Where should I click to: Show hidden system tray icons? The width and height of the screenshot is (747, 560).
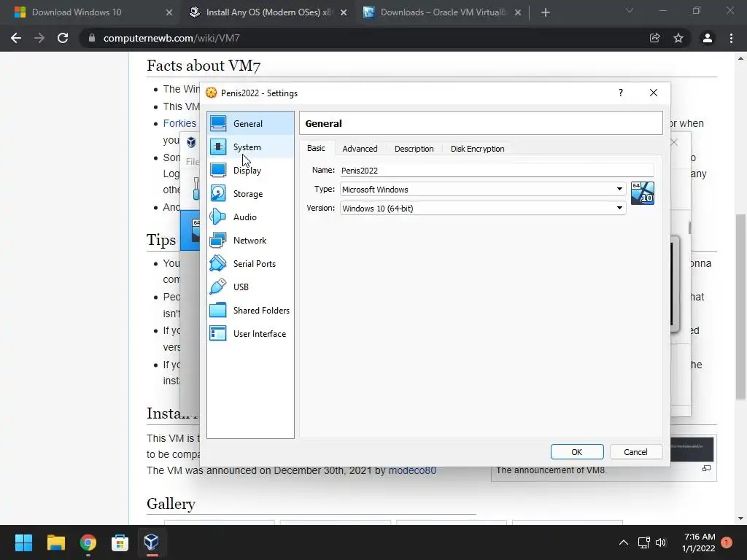pyautogui.click(x=623, y=542)
